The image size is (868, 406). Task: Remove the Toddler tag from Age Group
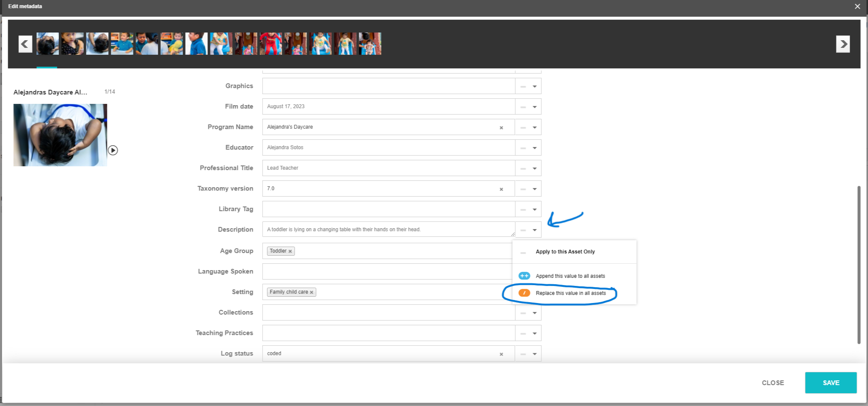(290, 251)
